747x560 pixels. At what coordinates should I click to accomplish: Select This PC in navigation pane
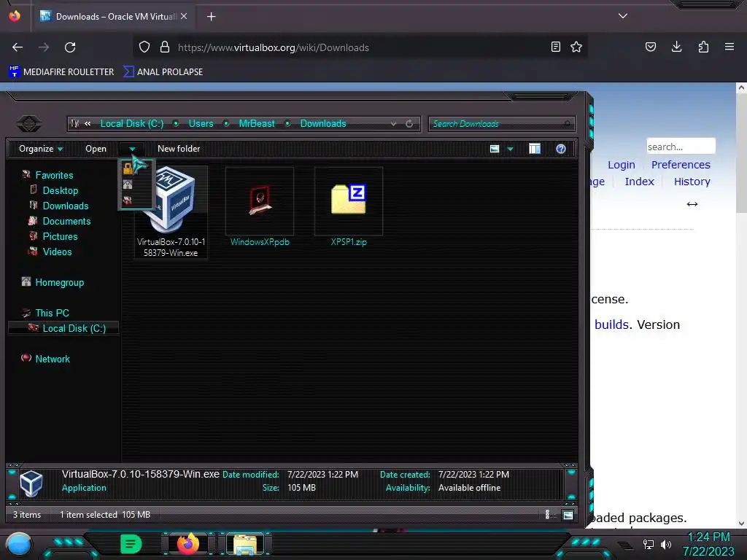52,313
